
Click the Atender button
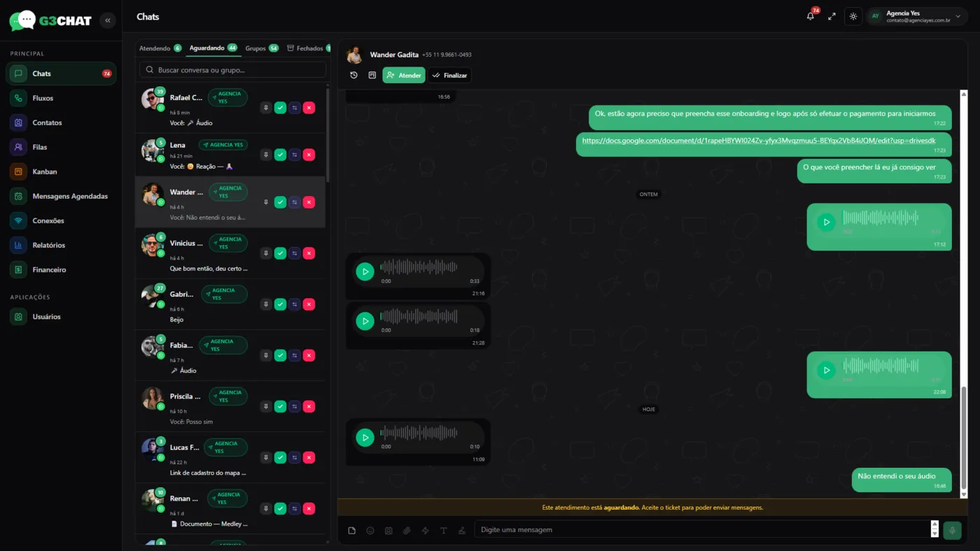(404, 75)
